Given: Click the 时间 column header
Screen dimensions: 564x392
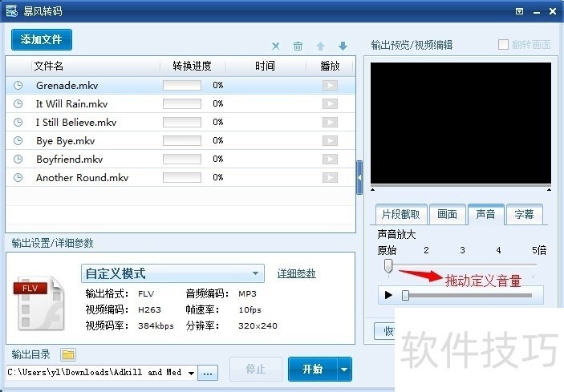Looking at the screenshot, I should click(265, 66).
